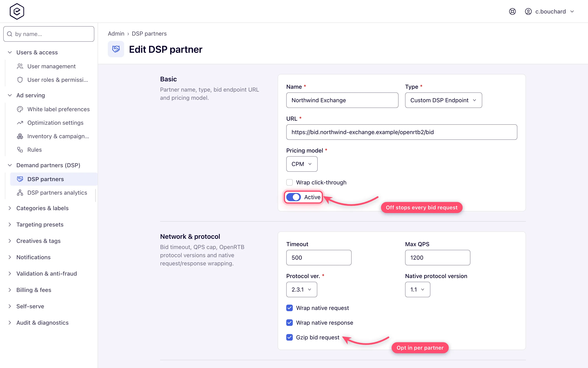Click the handshake icon beside page title
This screenshot has height=368, width=588.
click(x=116, y=49)
